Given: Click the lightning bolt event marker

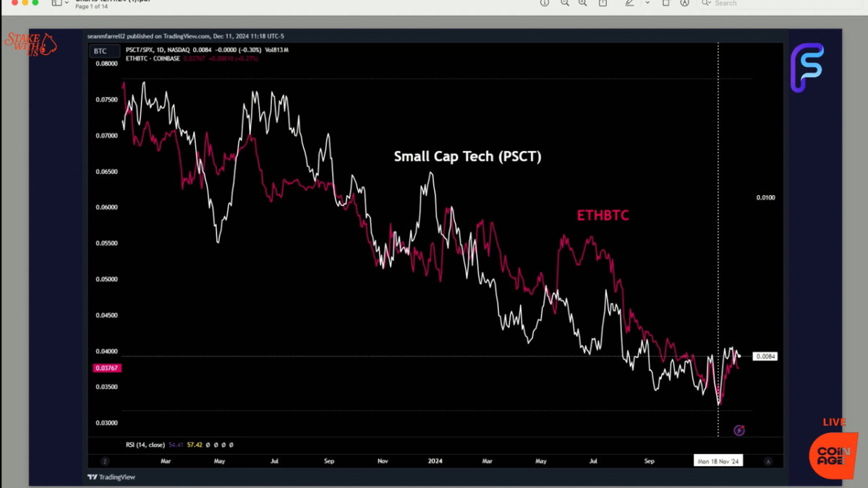Looking at the screenshot, I should coord(739,430).
